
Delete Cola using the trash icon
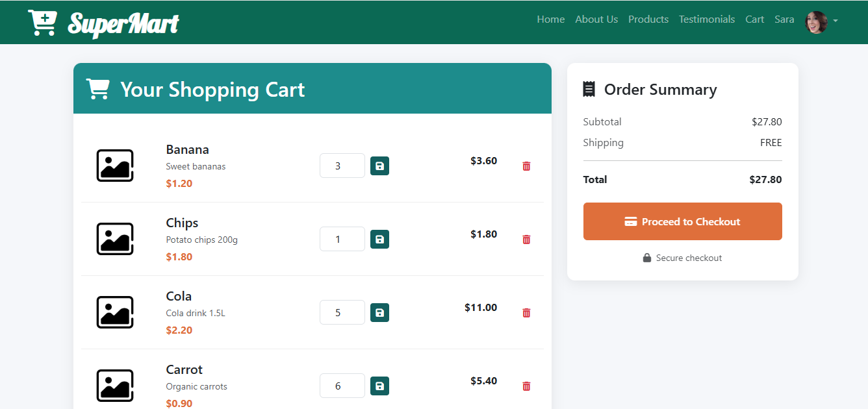click(526, 313)
